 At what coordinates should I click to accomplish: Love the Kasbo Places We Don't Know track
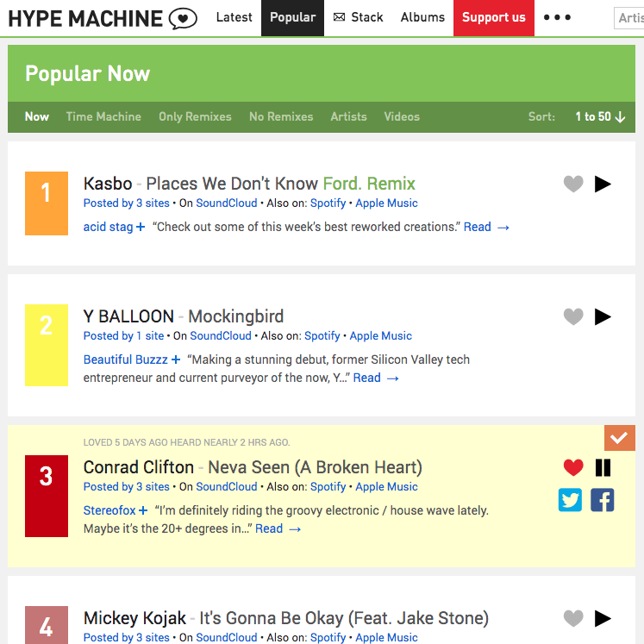coord(573,184)
